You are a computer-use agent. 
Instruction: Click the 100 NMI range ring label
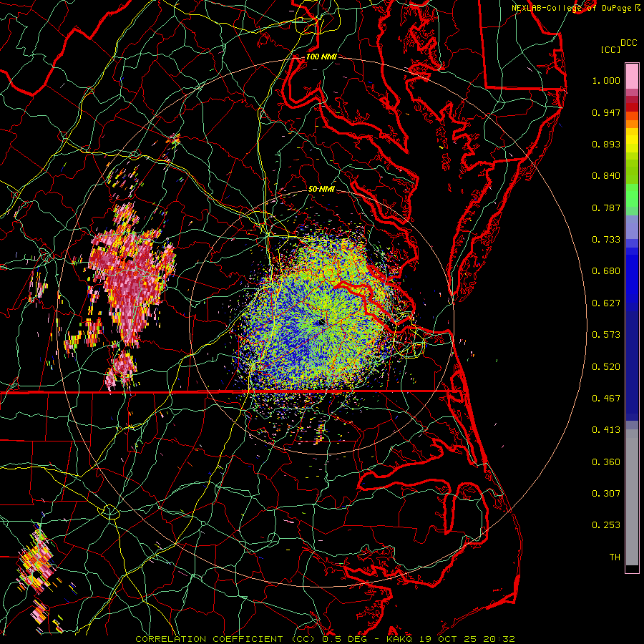(x=321, y=57)
